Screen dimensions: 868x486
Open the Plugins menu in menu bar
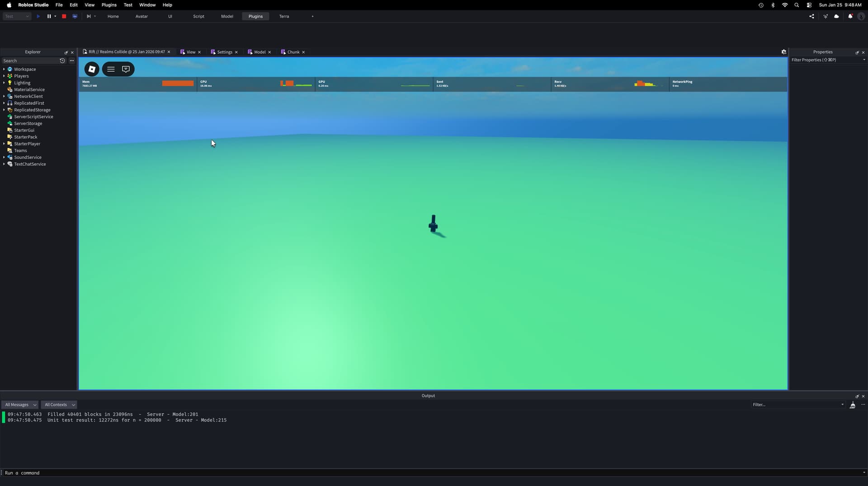point(109,5)
